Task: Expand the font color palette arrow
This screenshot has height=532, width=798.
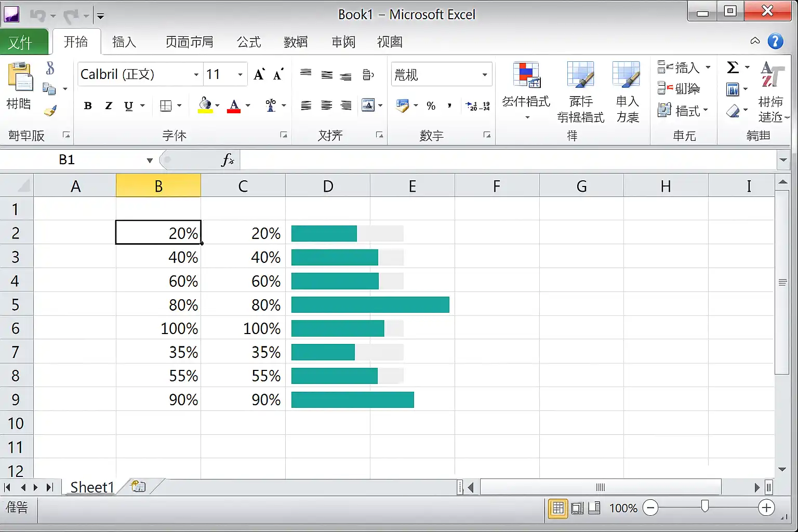Action: (x=248, y=105)
